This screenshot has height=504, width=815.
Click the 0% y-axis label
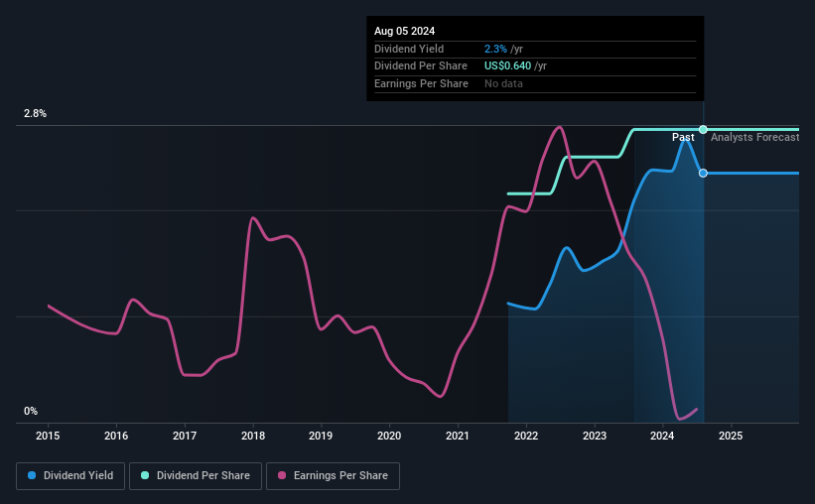(31, 411)
